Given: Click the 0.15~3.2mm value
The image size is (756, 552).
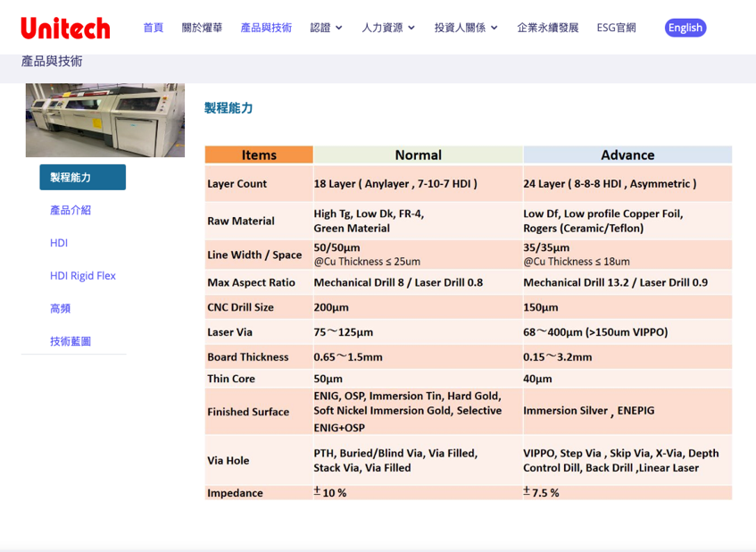Looking at the screenshot, I should point(557,357).
